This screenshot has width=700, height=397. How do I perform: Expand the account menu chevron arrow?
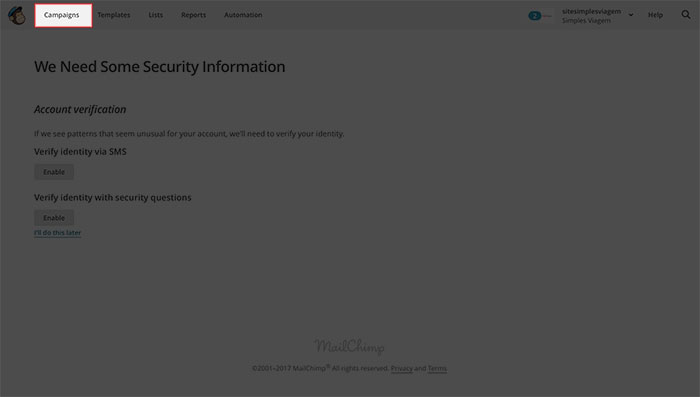click(631, 15)
